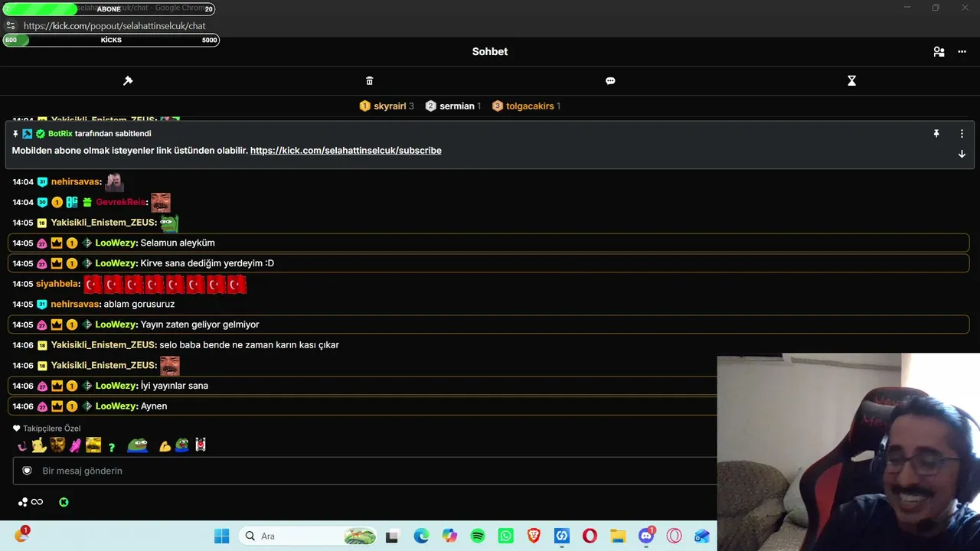Open the kick.com subscribe link
Image resolution: width=980 pixels, height=551 pixels.
tap(346, 151)
